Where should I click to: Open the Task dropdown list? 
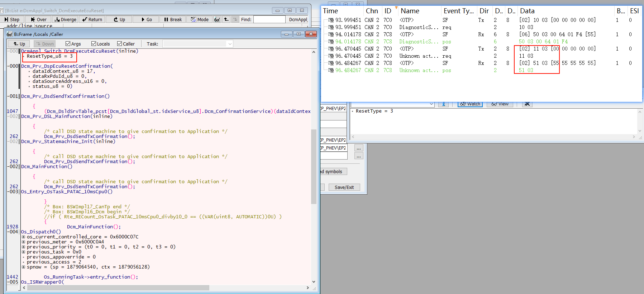(230, 44)
